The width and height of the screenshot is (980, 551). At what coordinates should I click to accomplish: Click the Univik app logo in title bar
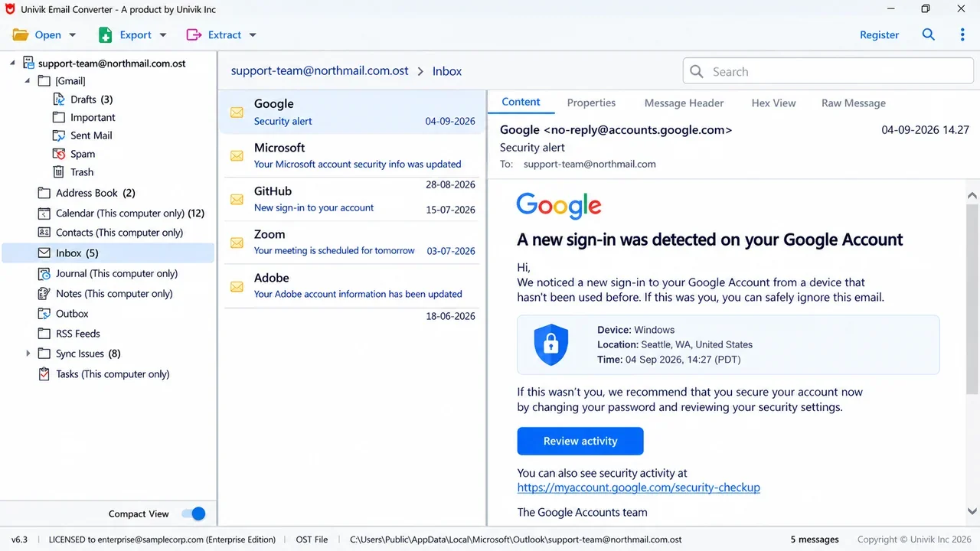tap(11, 9)
